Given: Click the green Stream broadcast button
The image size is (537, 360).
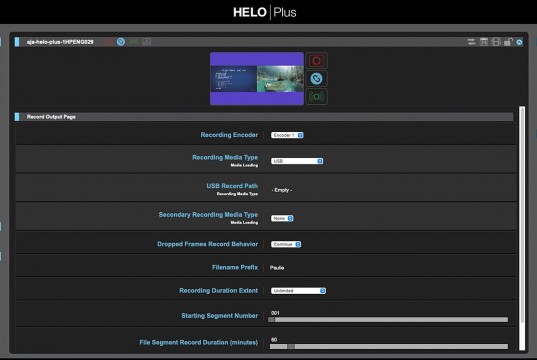Looking at the screenshot, I should (x=316, y=97).
